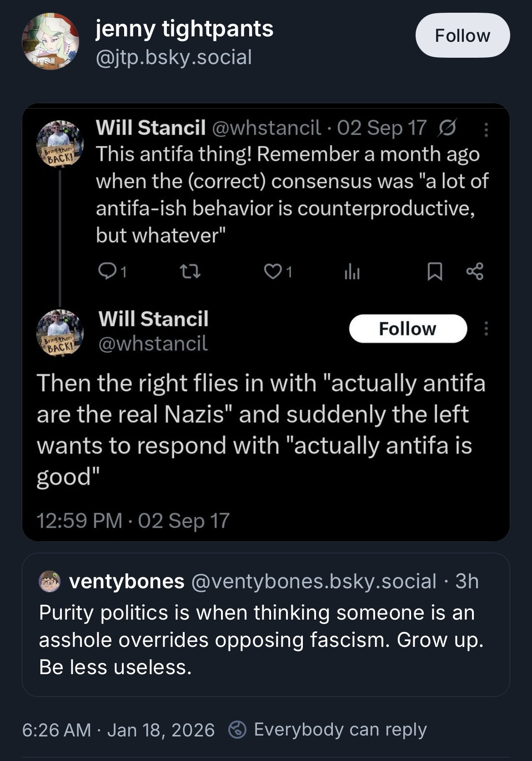Open tweet analytics bar-chart icon

tap(352, 272)
